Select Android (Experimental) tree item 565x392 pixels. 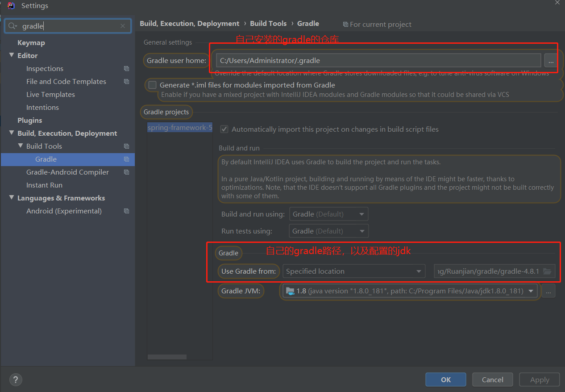point(64,211)
